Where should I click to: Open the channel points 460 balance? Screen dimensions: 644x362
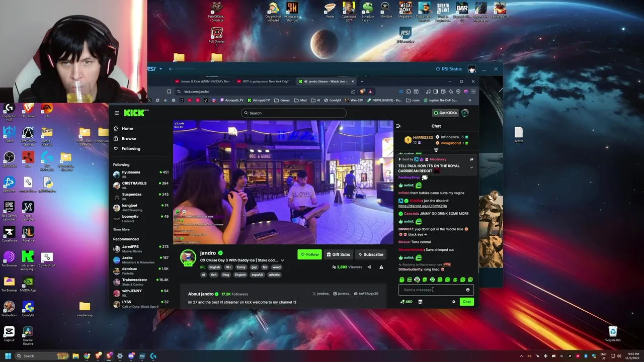(x=406, y=302)
